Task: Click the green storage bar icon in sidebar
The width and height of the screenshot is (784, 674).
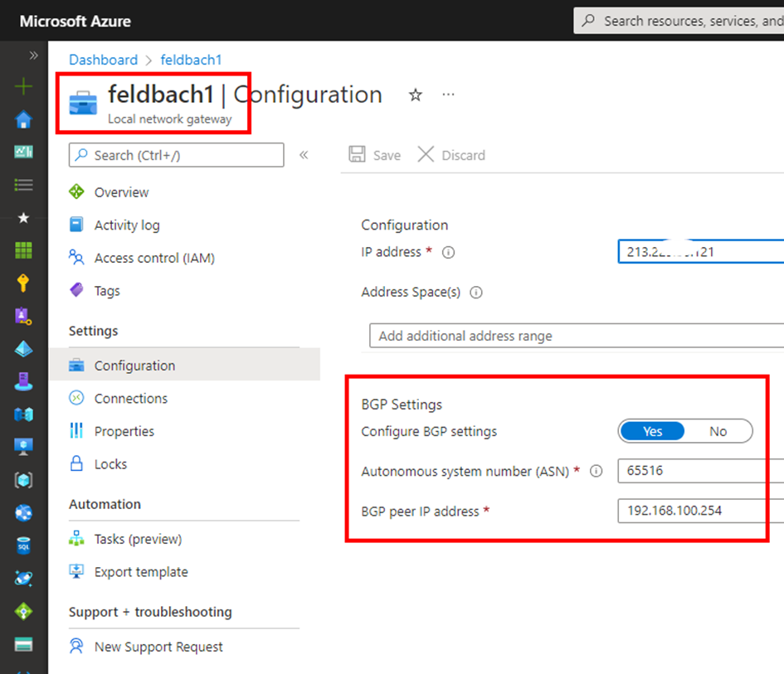Action: pyautogui.click(x=23, y=644)
